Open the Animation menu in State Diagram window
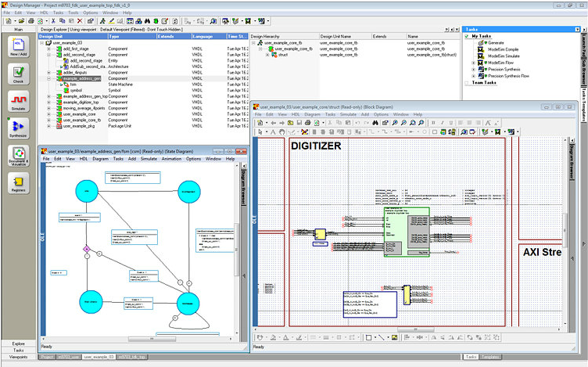This screenshot has height=367, width=588. pos(170,159)
